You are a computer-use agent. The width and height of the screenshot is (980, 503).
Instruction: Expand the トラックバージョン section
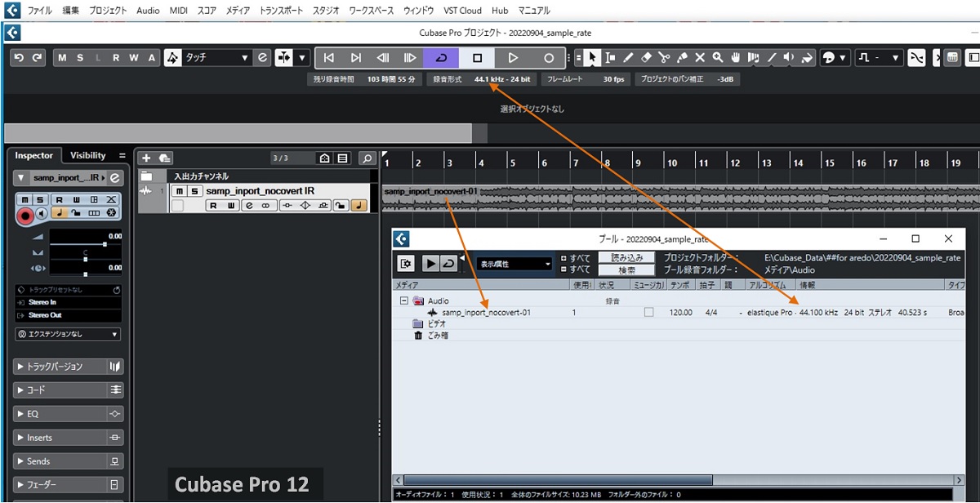(69, 367)
